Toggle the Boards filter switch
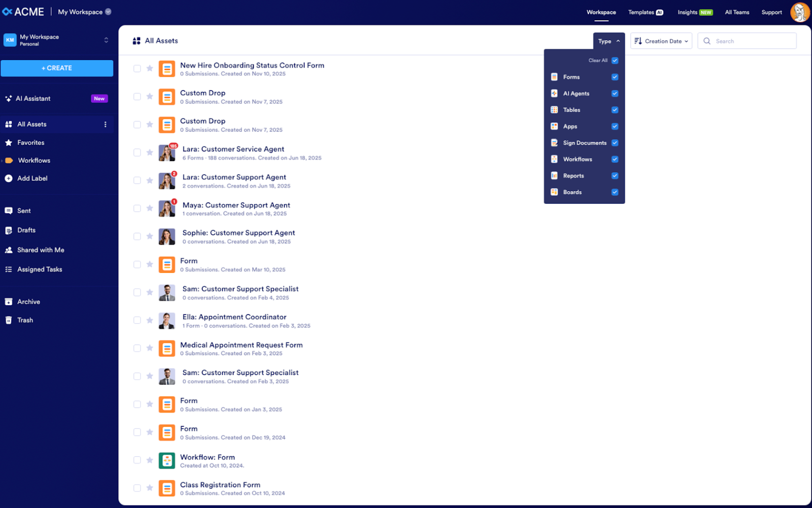The width and height of the screenshot is (812, 508). pos(614,192)
